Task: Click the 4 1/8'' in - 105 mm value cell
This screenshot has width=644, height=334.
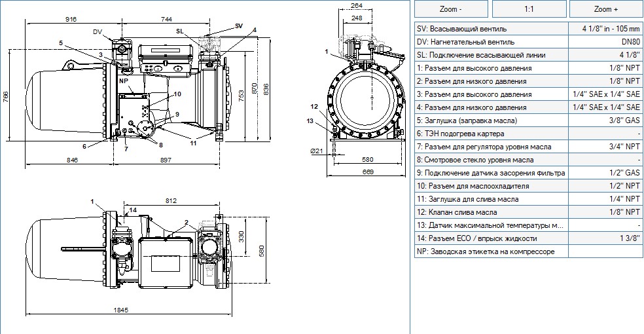Action: point(605,29)
